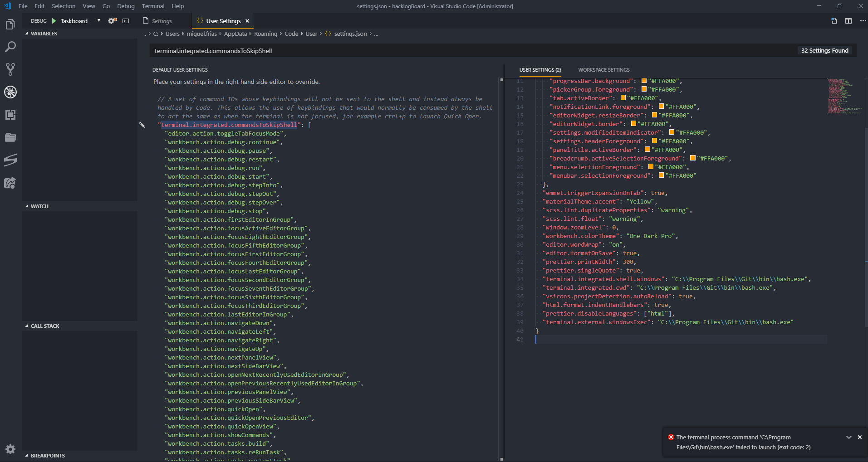868x462 pixels.
Task: Click the Roaming breadcrumb segment
Action: [x=265, y=34]
